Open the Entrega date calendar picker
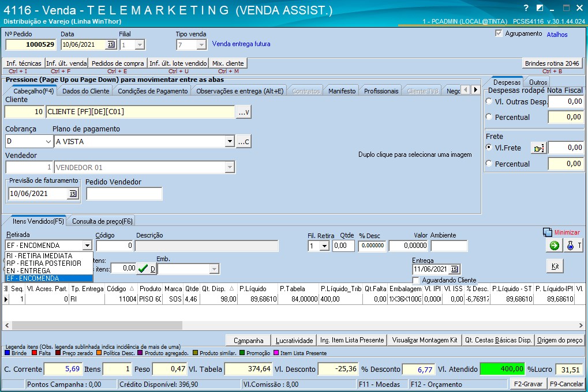 tap(454, 269)
